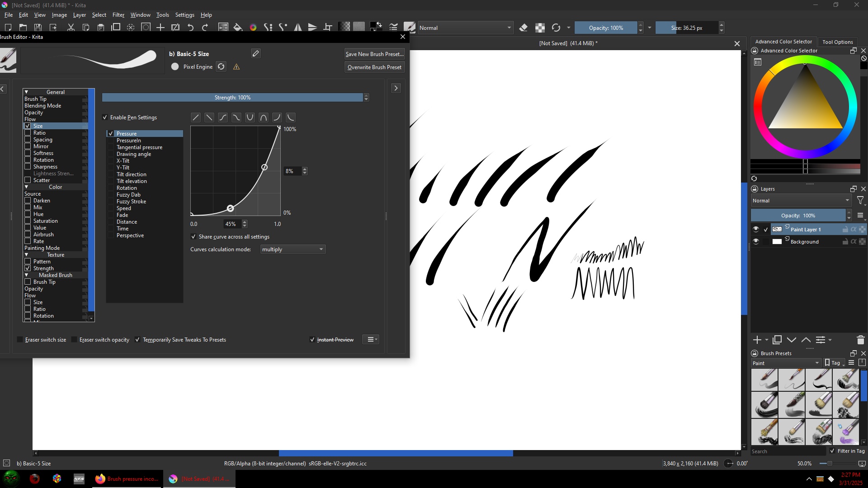Select the fill bucket tool icon
Viewport: 868px width, 488px height.
coord(238,28)
